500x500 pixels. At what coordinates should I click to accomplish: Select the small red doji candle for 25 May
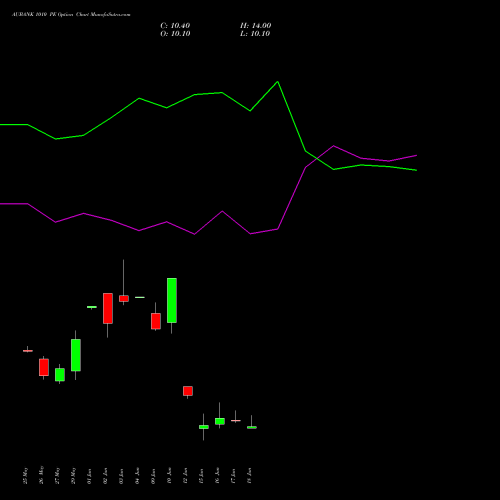(x=28, y=351)
